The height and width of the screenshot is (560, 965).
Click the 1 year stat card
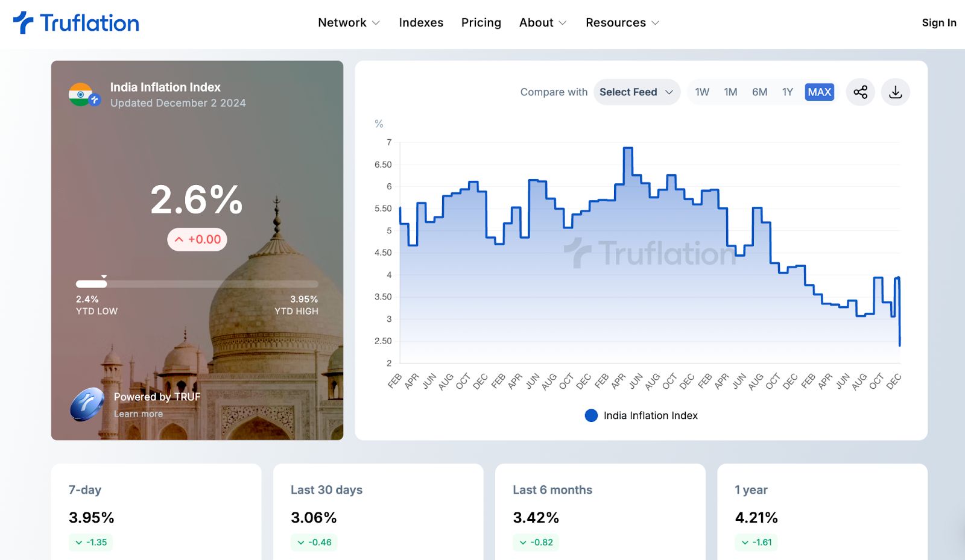pos(821,512)
